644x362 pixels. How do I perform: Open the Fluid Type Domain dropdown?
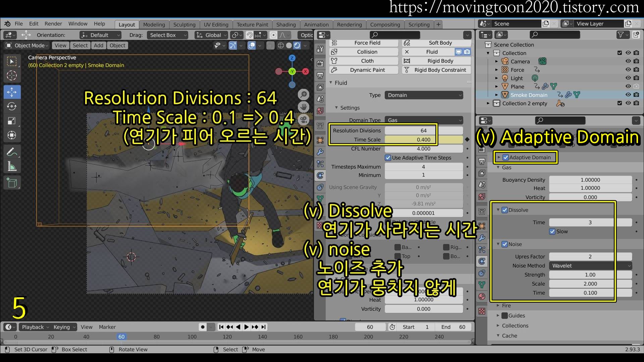point(424,95)
